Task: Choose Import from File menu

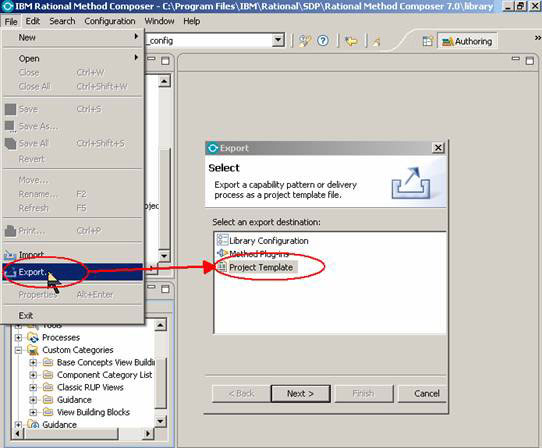Action: [73, 255]
